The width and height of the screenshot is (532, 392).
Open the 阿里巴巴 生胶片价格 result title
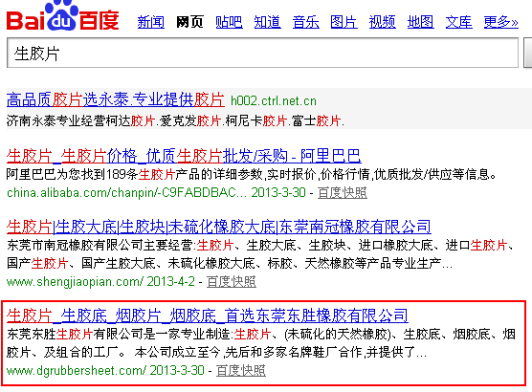click(x=184, y=156)
